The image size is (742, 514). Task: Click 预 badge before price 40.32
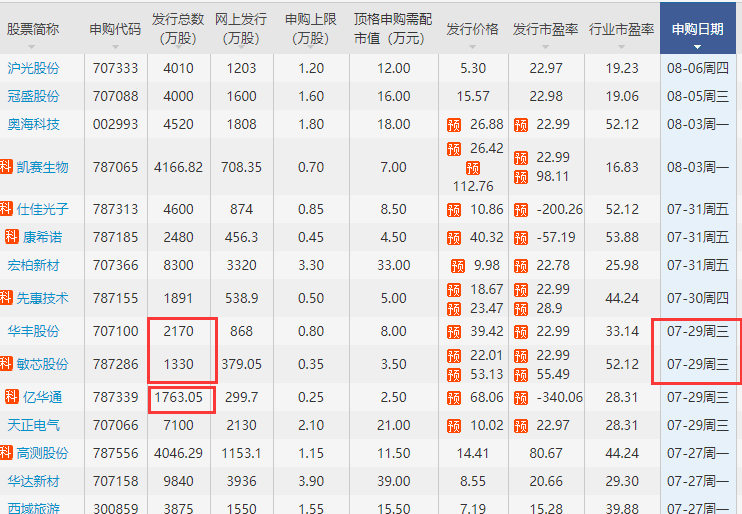coord(454,238)
